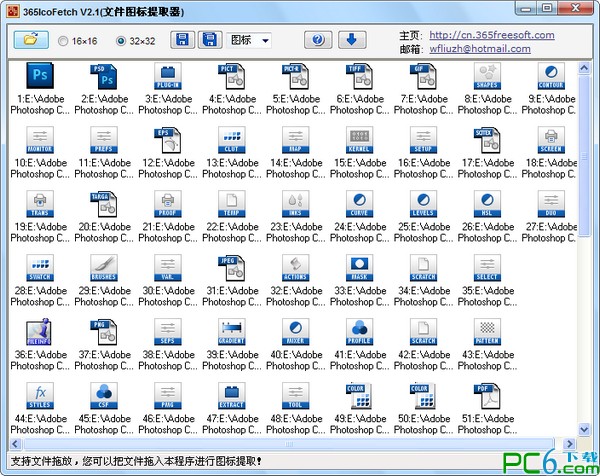
Task: Select the SETUP icon number 16
Action: coord(423,140)
